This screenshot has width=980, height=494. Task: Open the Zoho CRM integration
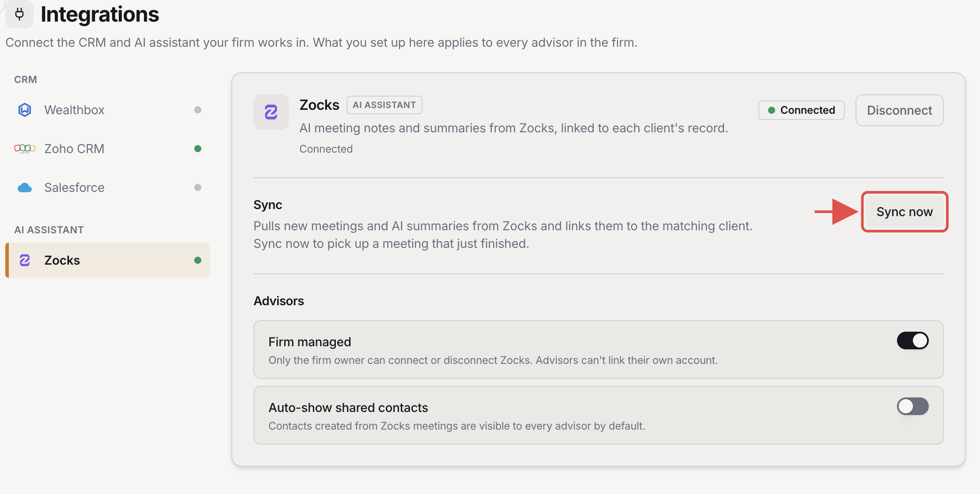pos(108,149)
